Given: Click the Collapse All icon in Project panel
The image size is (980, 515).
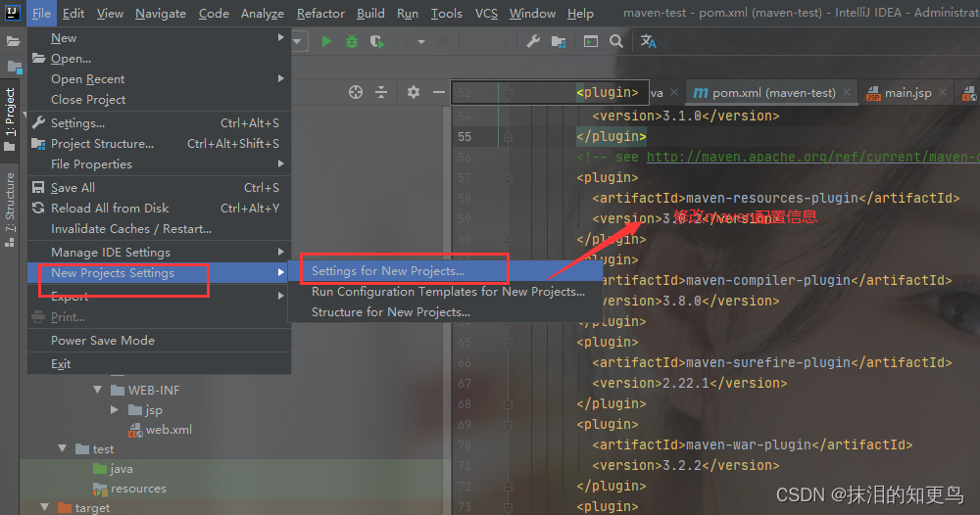Looking at the screenshot, I should pos(381,92).
